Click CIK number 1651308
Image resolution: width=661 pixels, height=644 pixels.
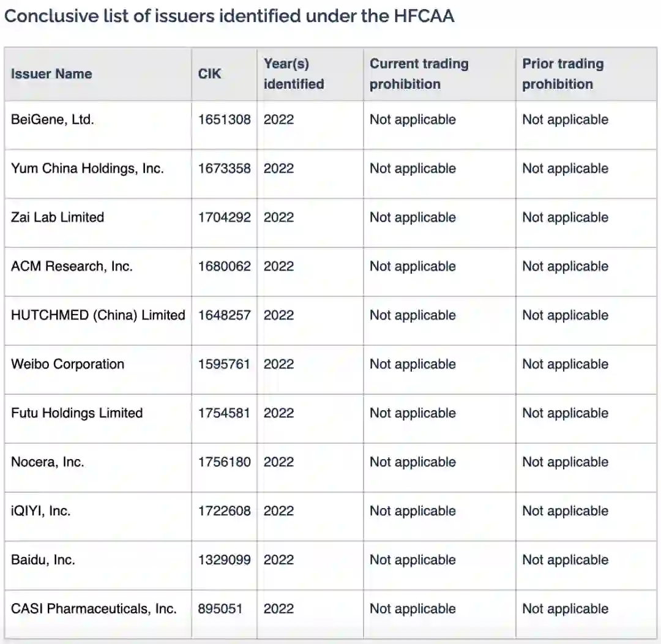click(x=224, y=119)
